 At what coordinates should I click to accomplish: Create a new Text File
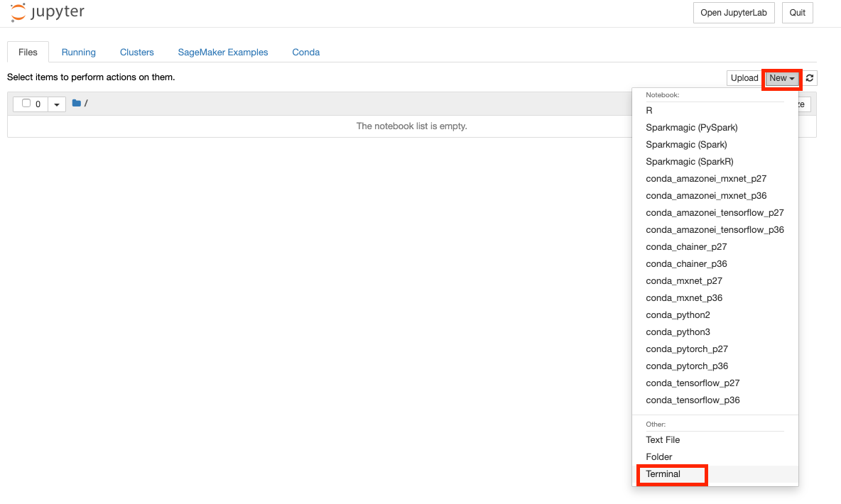pos(715,440)
